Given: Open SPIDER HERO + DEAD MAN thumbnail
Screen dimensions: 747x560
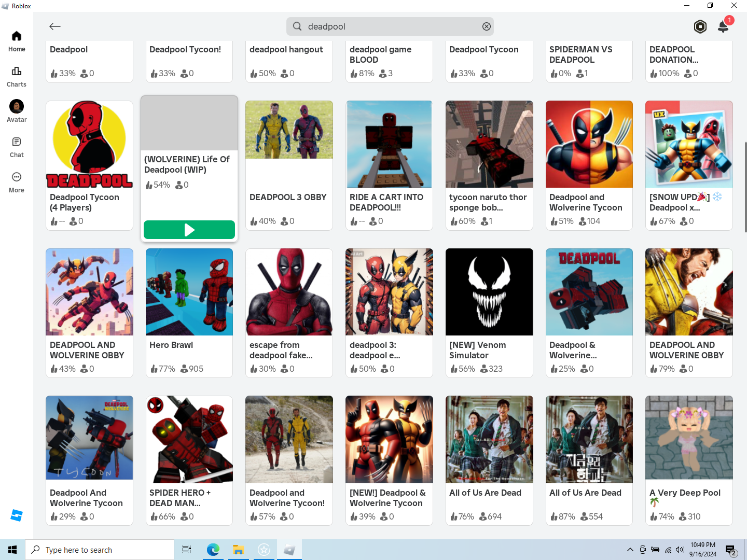Looking at the screenshot, I should [189, 440].
